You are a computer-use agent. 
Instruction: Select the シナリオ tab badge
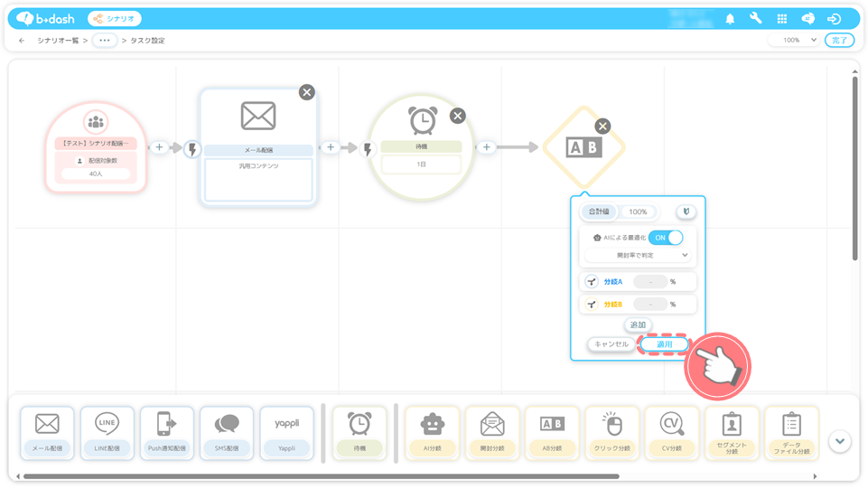click(114, 19)
